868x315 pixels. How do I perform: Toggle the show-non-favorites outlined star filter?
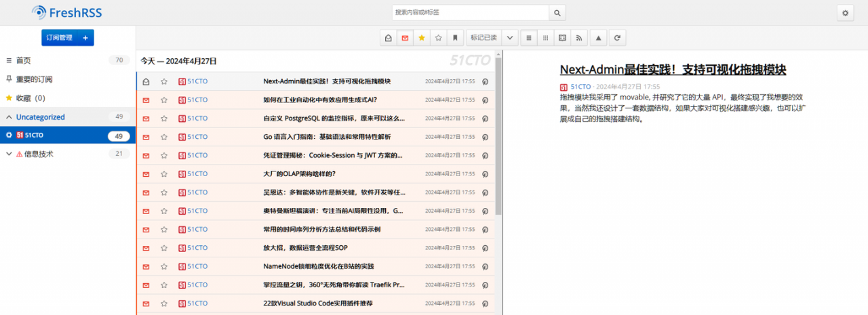(x=439, y=38)
